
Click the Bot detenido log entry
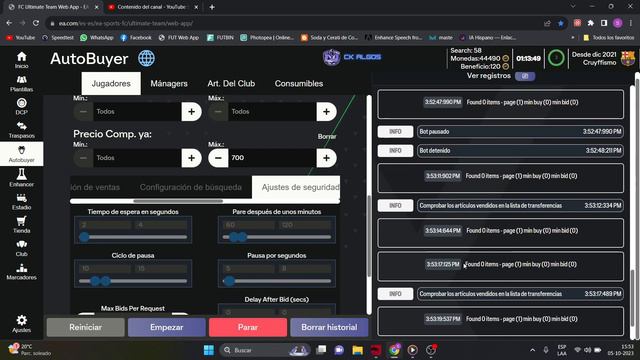click(x=520, y=151)
